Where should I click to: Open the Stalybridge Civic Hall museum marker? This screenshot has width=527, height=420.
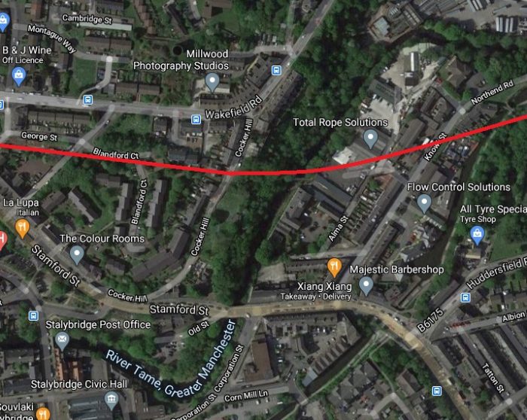111,400
